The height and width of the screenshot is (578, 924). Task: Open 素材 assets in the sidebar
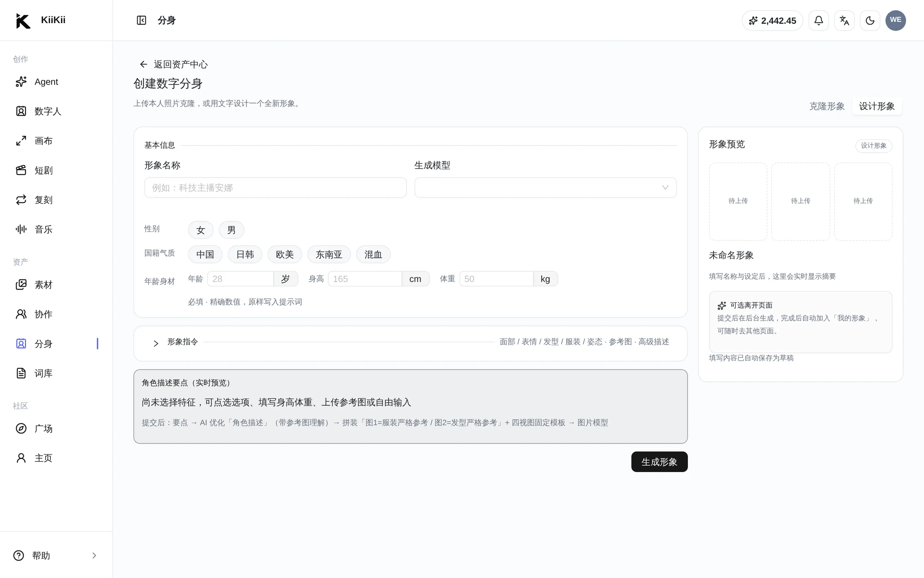56,285
